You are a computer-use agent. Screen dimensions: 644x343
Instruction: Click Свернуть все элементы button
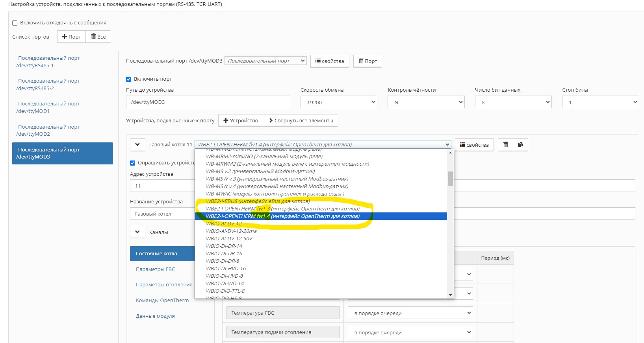click(x=301, y=120)
